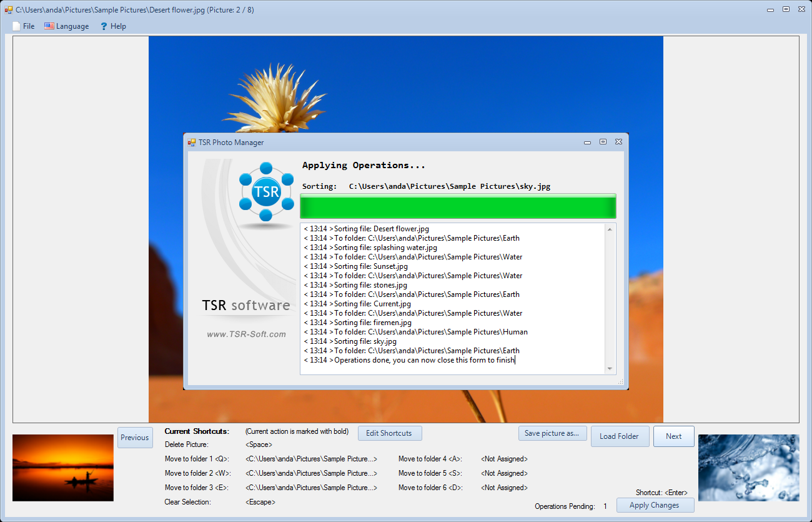Click the Load Folder button
Image resolution: width=812 pixels, height=522 pixels.
click(x=619, y=436)
